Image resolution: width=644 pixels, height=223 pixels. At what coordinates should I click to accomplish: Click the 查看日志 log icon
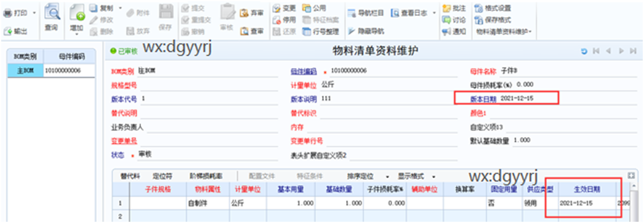(x=395, y=13)
